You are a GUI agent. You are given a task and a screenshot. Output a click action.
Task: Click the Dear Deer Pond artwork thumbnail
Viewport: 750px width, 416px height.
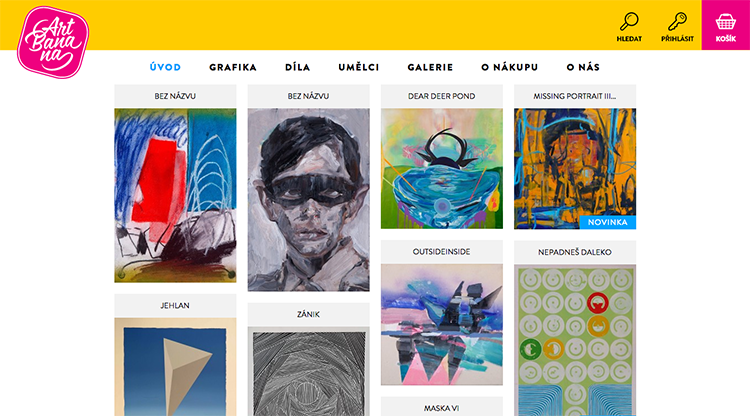pyautogui.click(x=442, y=169)
